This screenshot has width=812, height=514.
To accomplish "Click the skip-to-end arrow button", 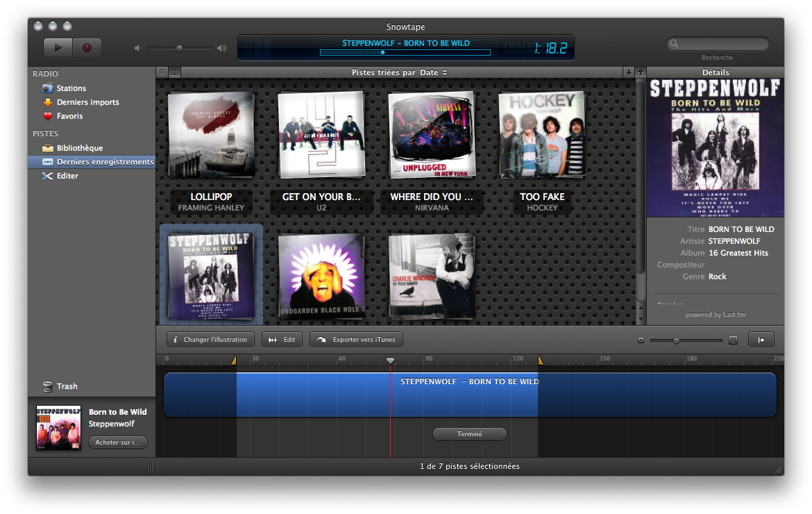I will pyautogui.click(x=761, y=340).
